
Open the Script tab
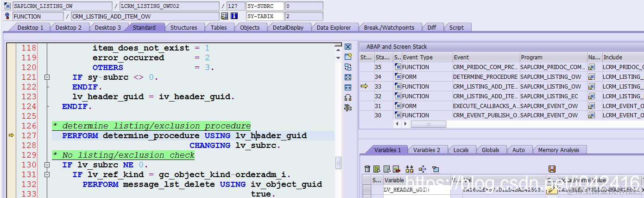coord(456,27)
